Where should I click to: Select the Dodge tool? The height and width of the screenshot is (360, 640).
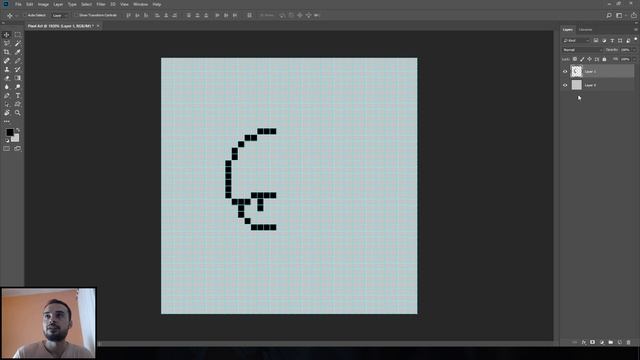(18, 87)
